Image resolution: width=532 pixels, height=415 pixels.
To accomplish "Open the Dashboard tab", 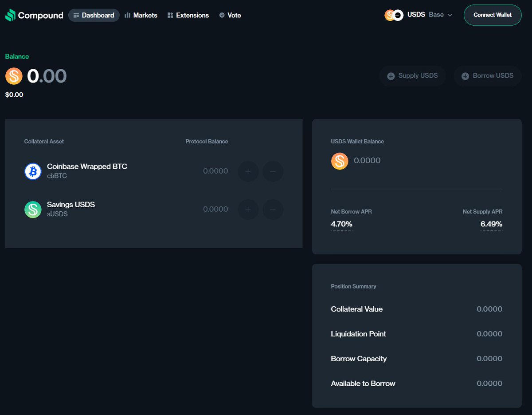I will tap(94, 15).
